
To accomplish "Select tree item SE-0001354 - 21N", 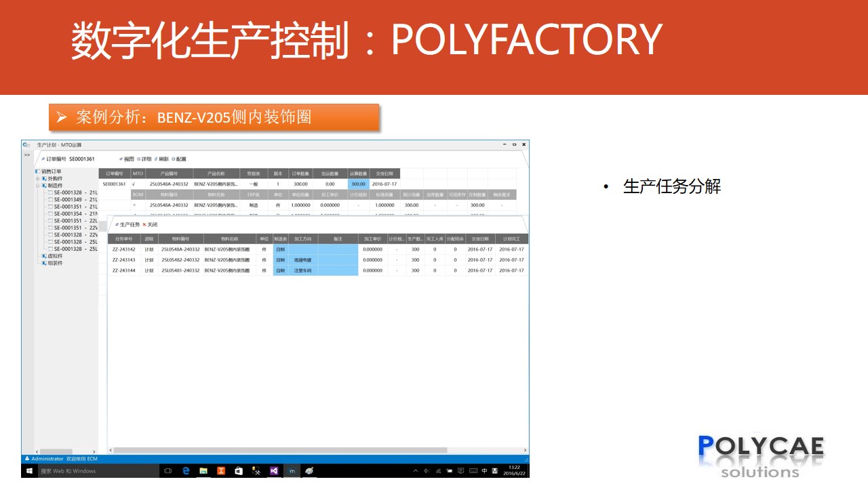I will coord(73,213).
